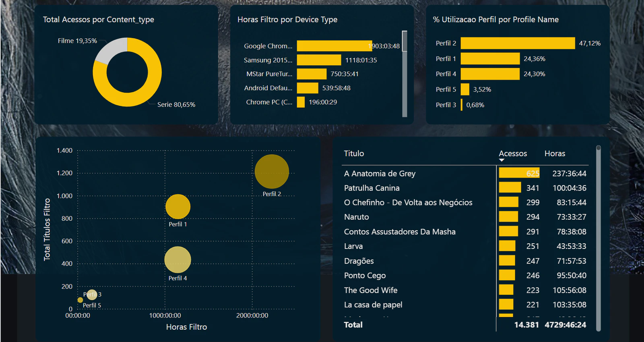This screenshot has width=644, height=342.
Task: Sort table by Horas column header
Action: (x=555, y=153)
